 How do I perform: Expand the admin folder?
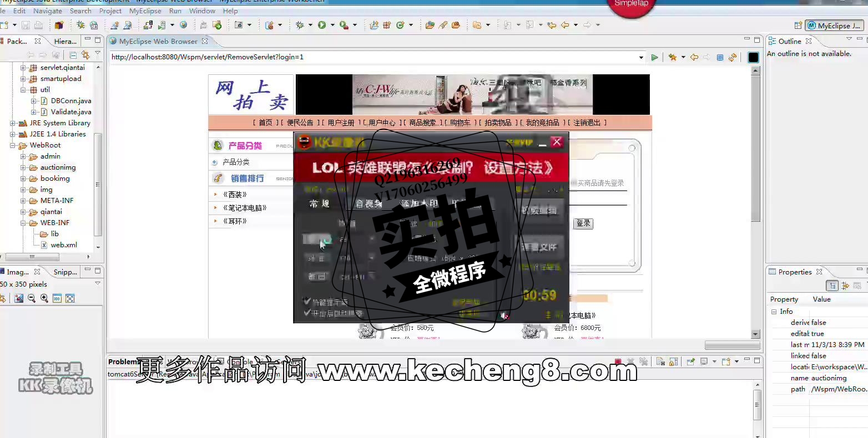tap(23, 156)
